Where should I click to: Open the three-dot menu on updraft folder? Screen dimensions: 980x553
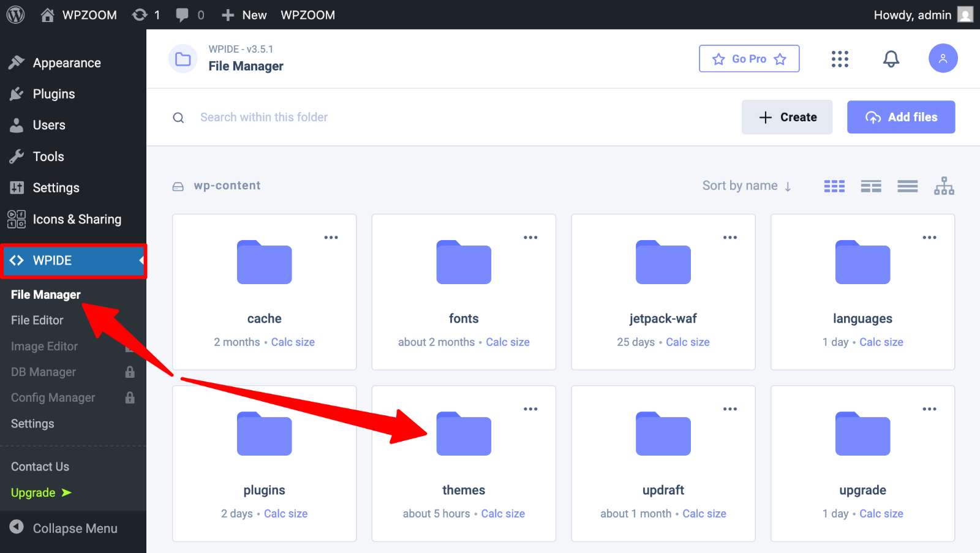click(729, 408)
